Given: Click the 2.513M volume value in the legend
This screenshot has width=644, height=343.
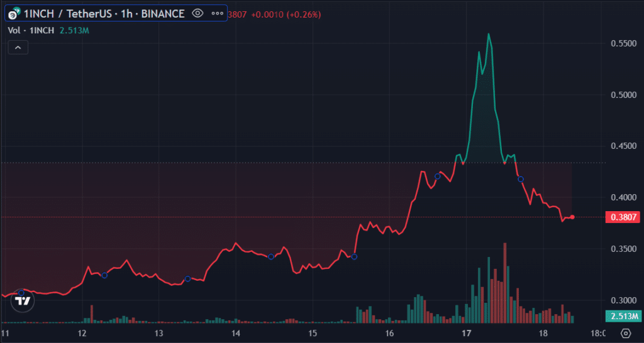Looking at the screenshot, I should tap(74, 30).
